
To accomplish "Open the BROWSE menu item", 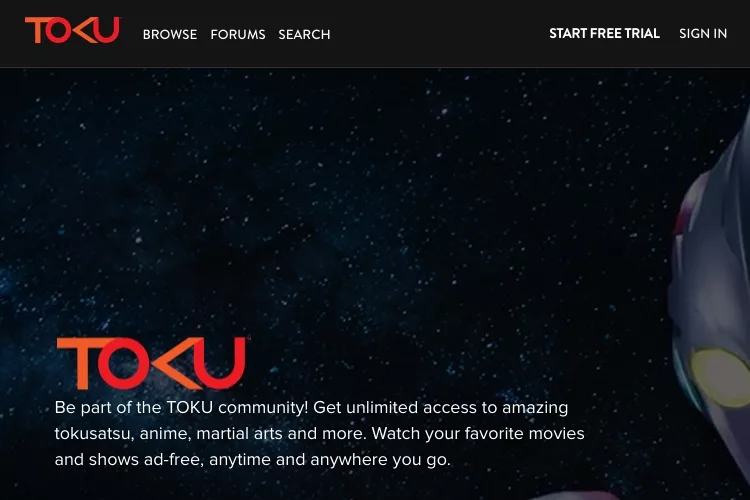I will 170,34.
